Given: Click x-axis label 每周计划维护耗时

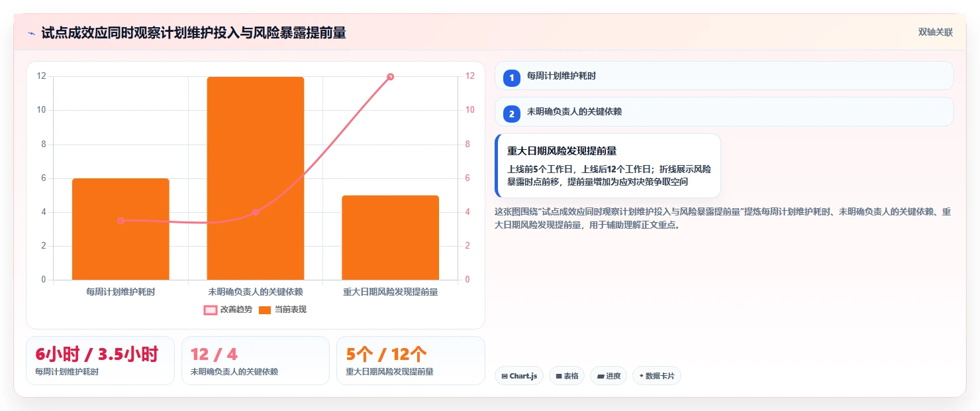Looking at the screenshot, I should (121, 292).
